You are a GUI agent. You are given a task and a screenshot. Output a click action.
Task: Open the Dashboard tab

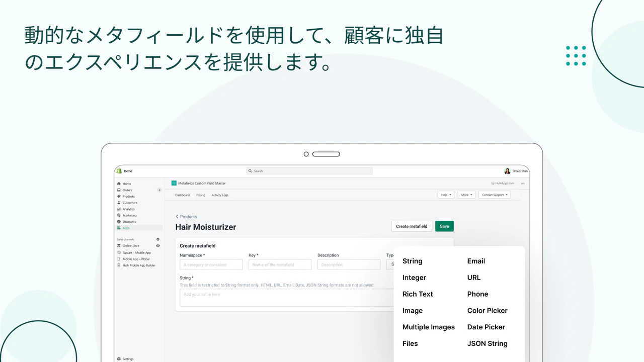pyautogui.click(x=182, y=195)
